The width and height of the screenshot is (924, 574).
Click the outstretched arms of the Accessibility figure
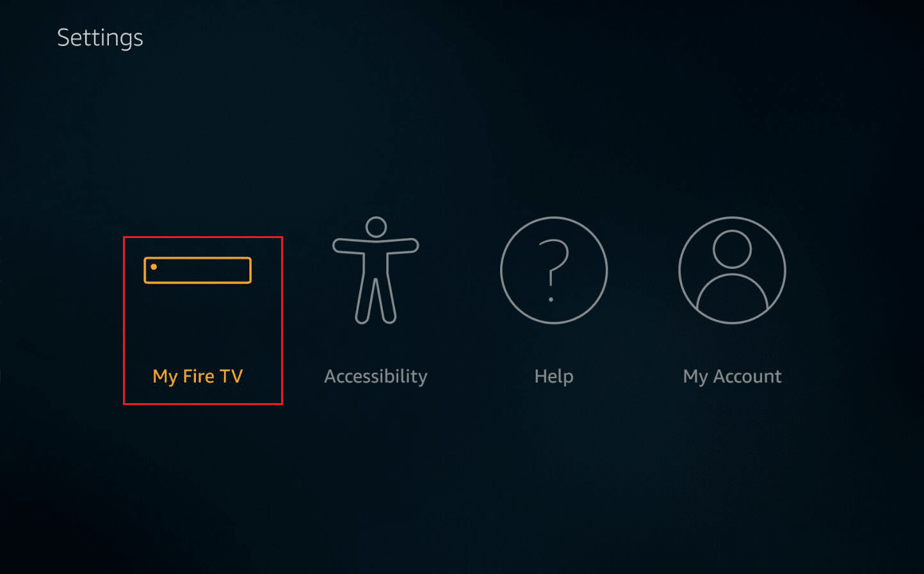click(376, 247)
